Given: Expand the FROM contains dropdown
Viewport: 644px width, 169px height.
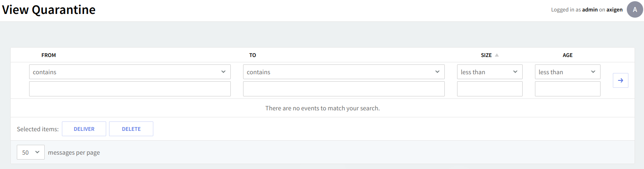Looking at the screenshot, I should tap(130, 72).
